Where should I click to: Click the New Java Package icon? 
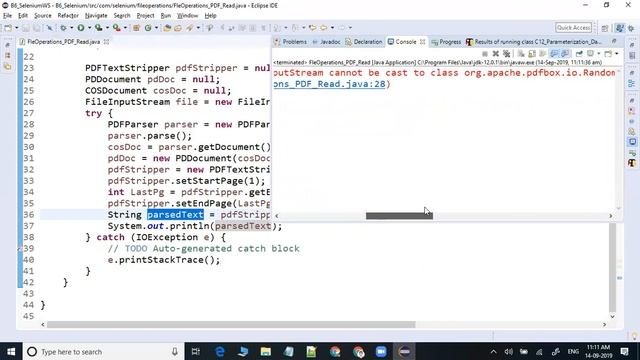(136, 28)
